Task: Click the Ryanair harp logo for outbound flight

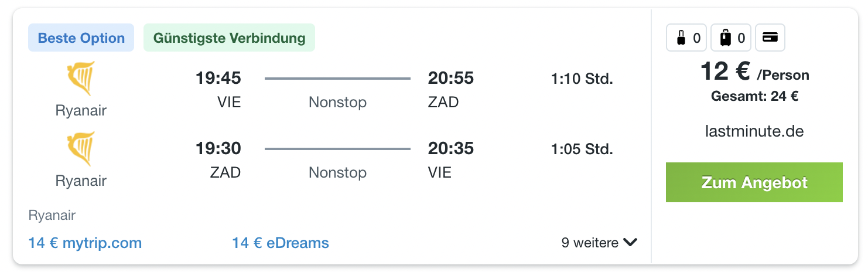Action: tap(81, 79)
